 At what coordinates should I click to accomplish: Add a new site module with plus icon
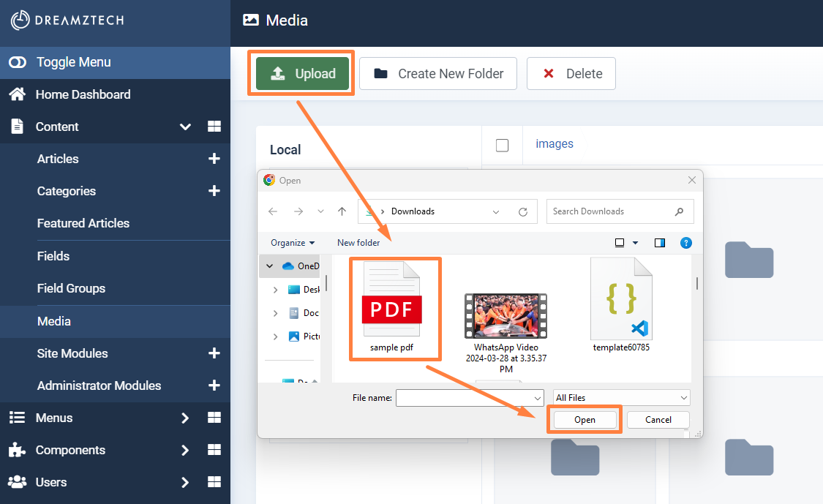[x=214, y=353]
